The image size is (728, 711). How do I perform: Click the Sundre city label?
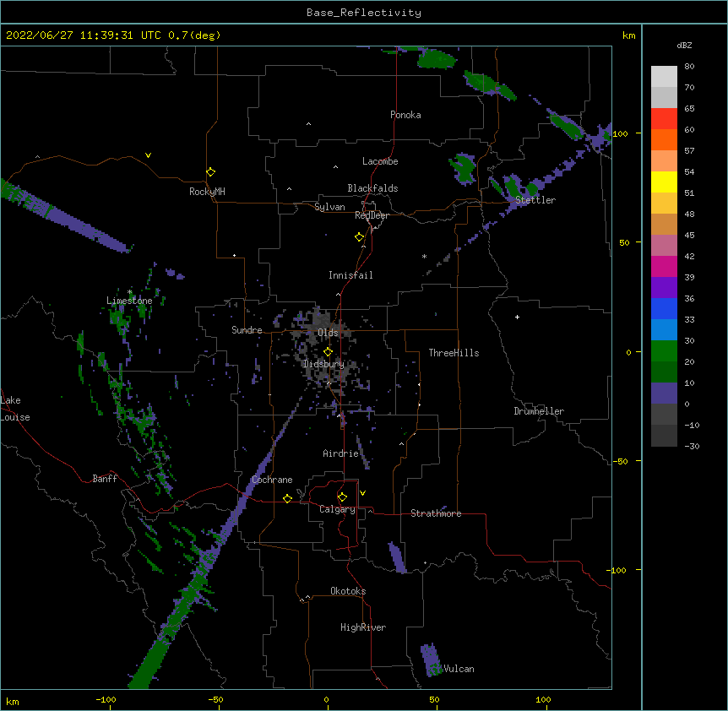click(x=247, y=330)
